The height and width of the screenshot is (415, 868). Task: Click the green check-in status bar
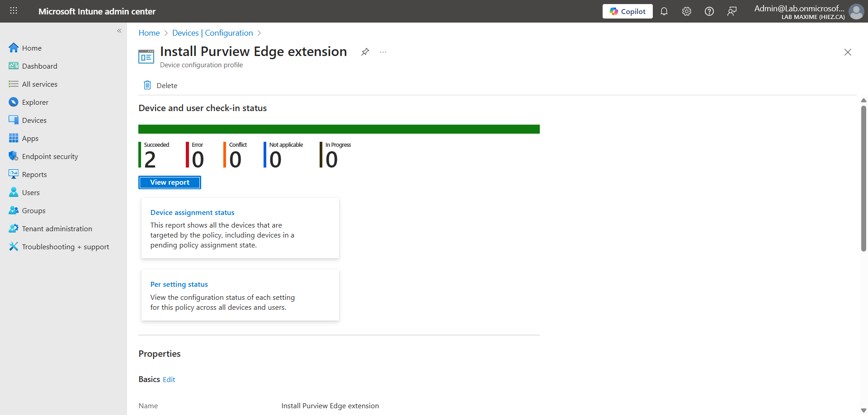coord(339,129)
